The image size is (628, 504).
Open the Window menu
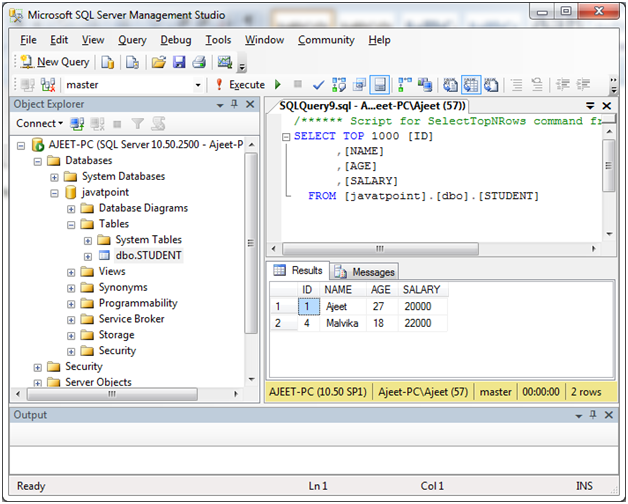tap(264, 40)
